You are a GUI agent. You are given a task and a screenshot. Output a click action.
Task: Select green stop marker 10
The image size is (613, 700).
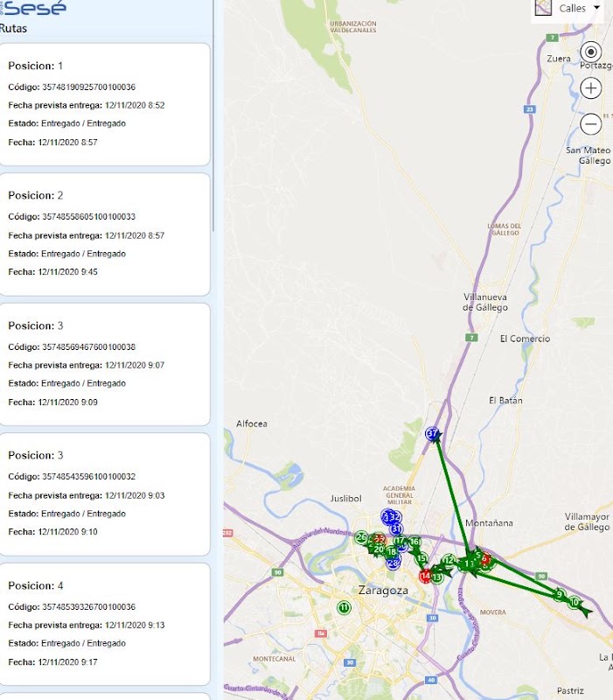(x=575, y=602)
